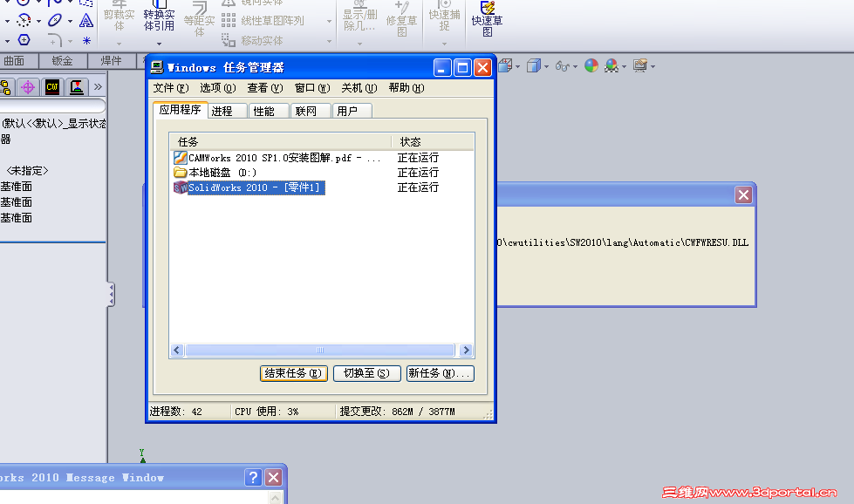Click the 新任务 (New Task) button
The image size is (854, 504).
click(x=438, y=372)
